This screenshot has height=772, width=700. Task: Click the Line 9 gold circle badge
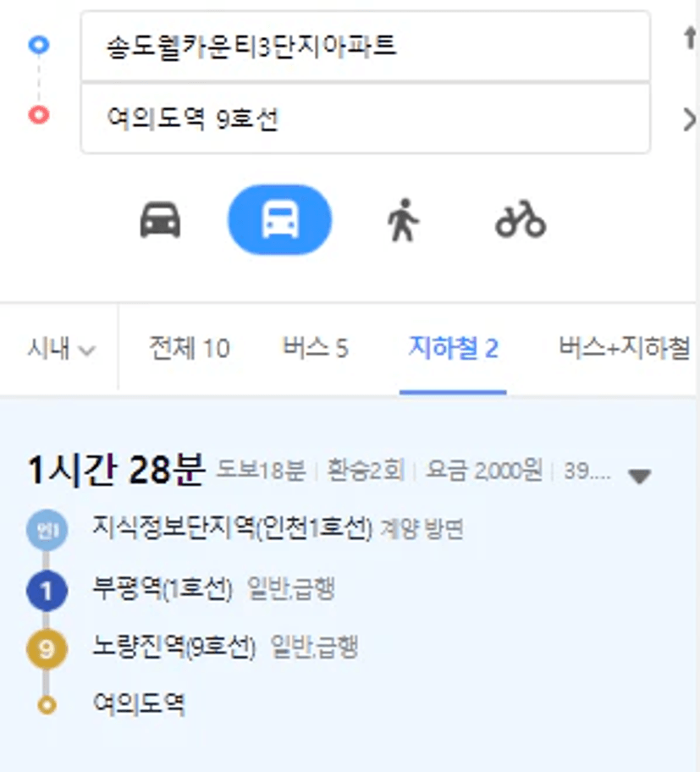[47, 649]
